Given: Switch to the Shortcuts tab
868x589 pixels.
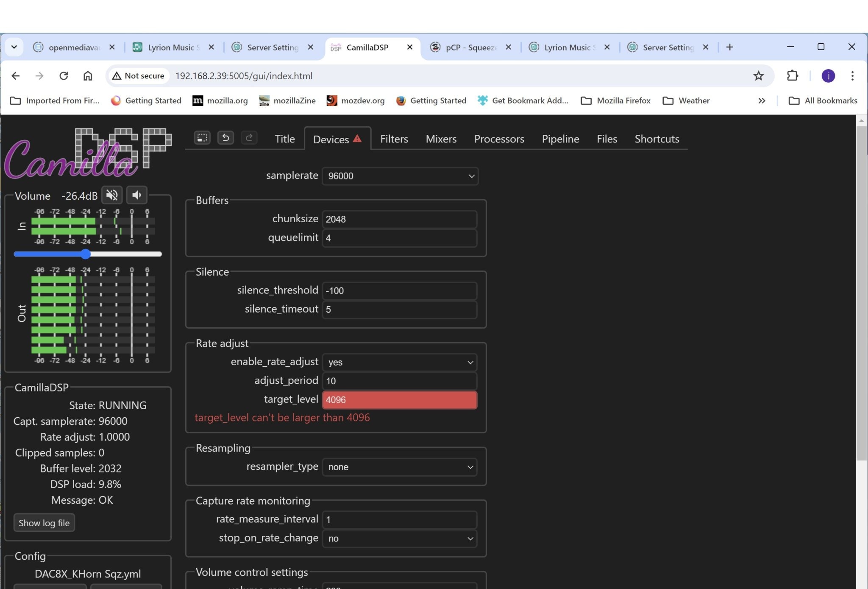Looking at the screenshot, I should coord(657,139).
